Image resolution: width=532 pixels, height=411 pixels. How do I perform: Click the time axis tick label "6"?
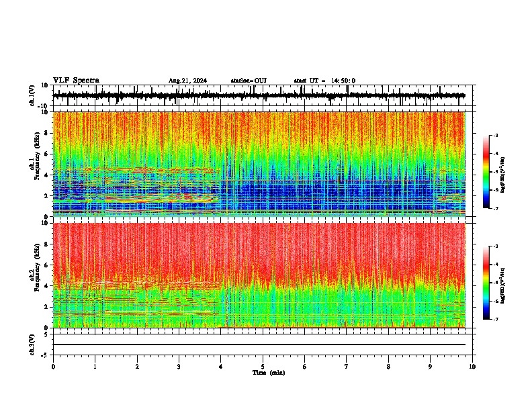coord(305,367)
